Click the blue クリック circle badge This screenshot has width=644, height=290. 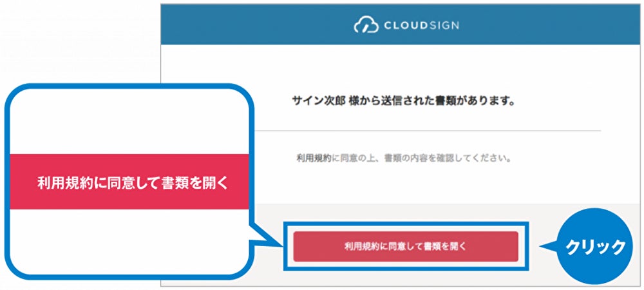(x=595, y=246)
